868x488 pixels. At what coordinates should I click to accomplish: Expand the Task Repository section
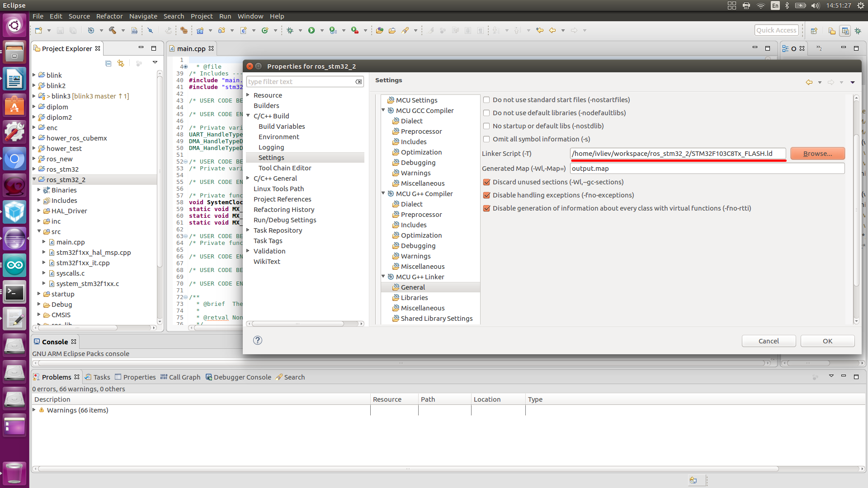coord(248,230)
